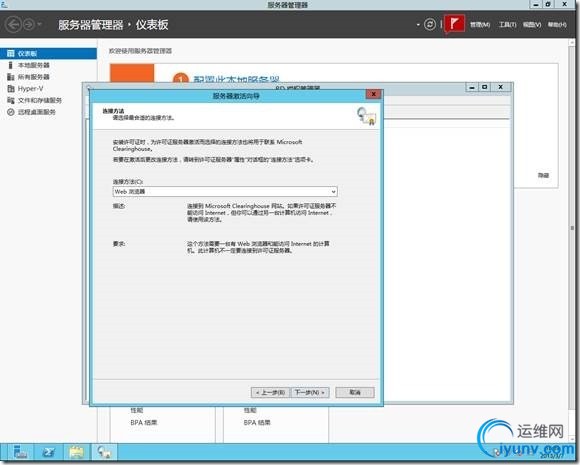The image size is (580, 465).
Task: Click the all servers icon in sidebar
Action: point(11,77)
